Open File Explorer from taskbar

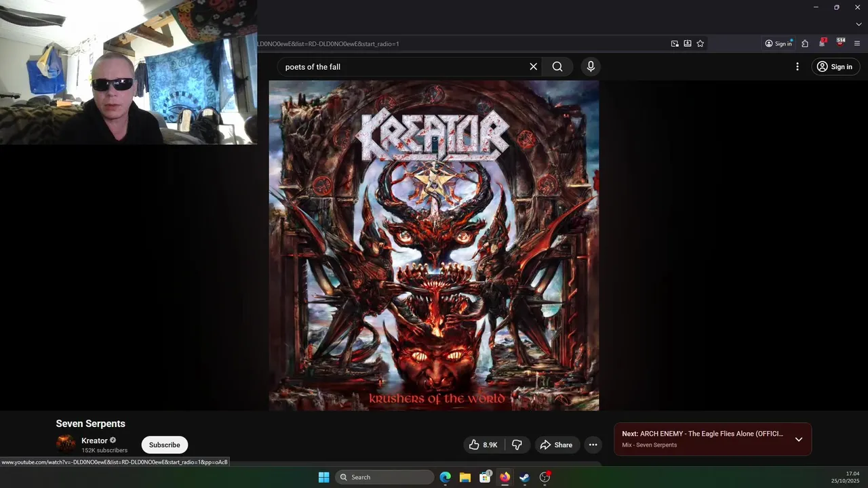coord(465,477)
